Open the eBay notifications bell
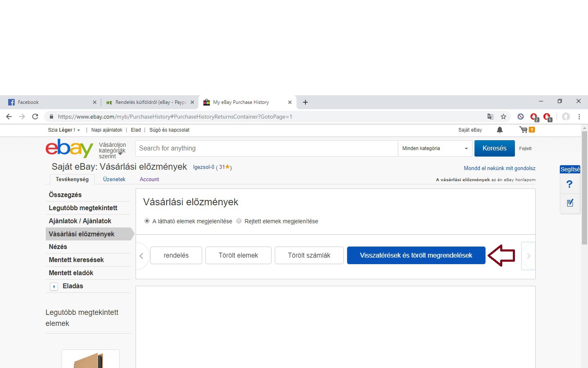The image size is (588, 368). tap(500, 130)
